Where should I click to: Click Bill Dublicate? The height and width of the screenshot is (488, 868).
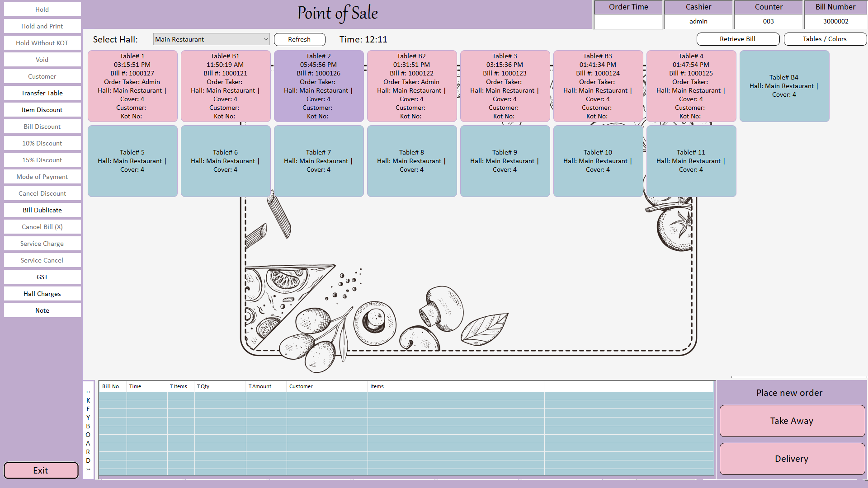coord(42,210)
